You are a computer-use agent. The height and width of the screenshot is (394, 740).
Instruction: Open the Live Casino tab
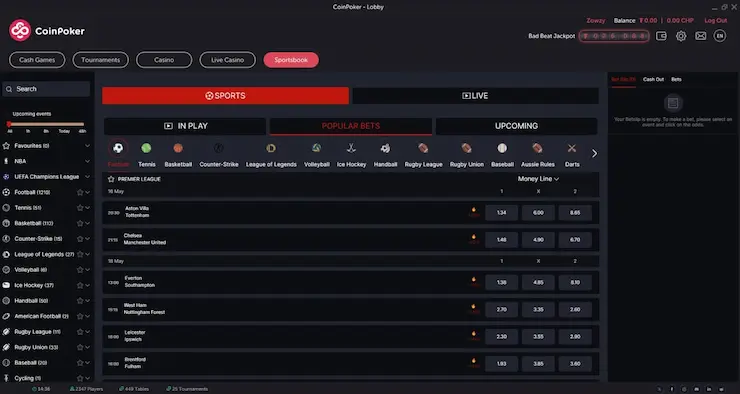(x=227, y=60)
